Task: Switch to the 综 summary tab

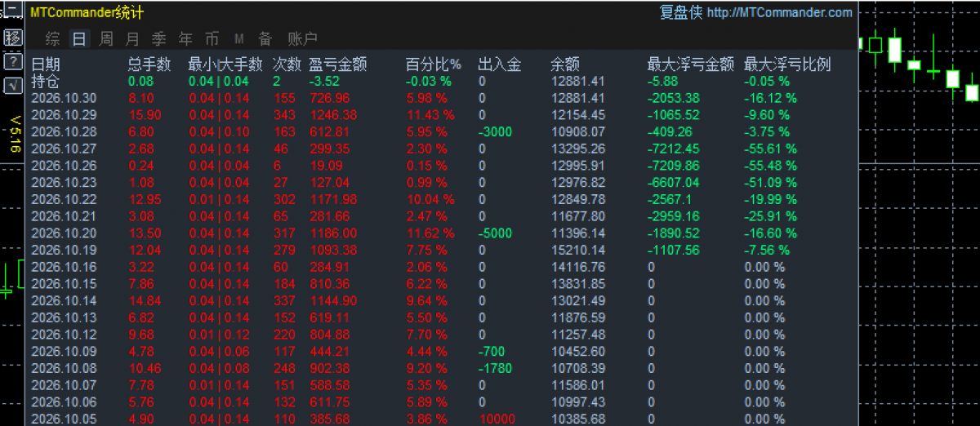Action: pyautogui.click(x=53, y=38)
